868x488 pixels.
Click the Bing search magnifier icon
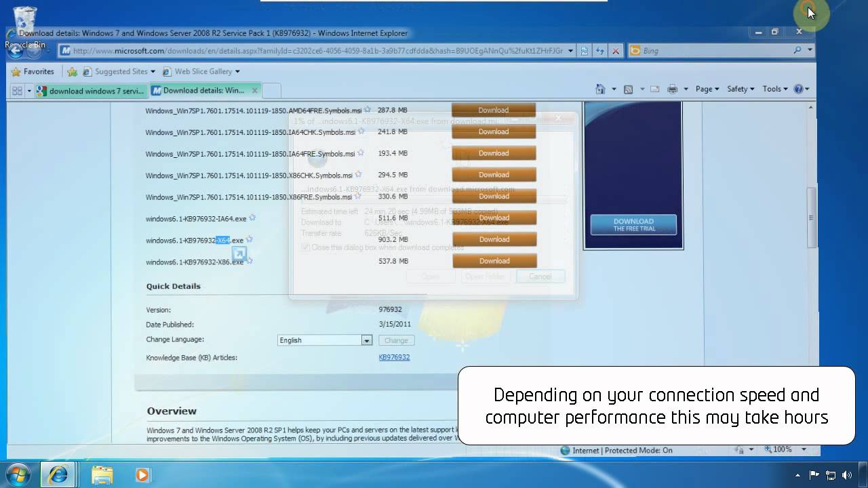pyautogui.click(x=797, y=50)
